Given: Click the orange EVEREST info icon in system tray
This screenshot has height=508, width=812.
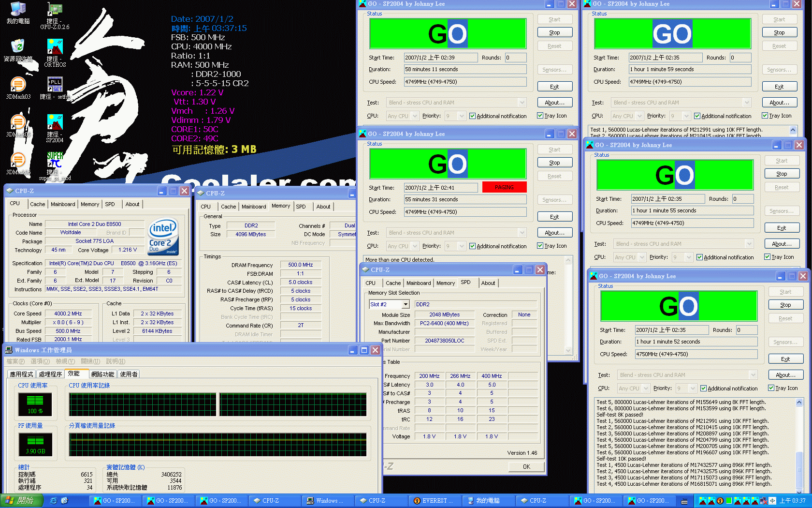Looking at the screenshot, I should (x=720, y=501).
